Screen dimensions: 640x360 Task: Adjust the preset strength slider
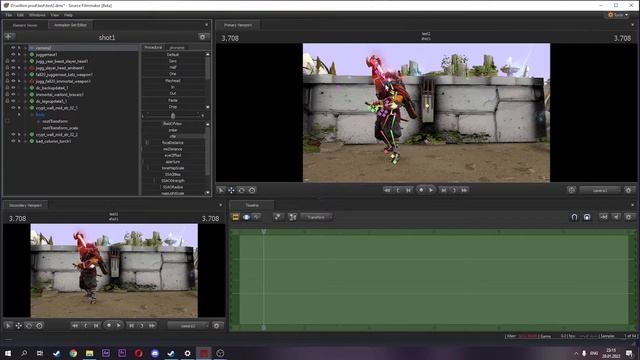[x=173, y=116]
